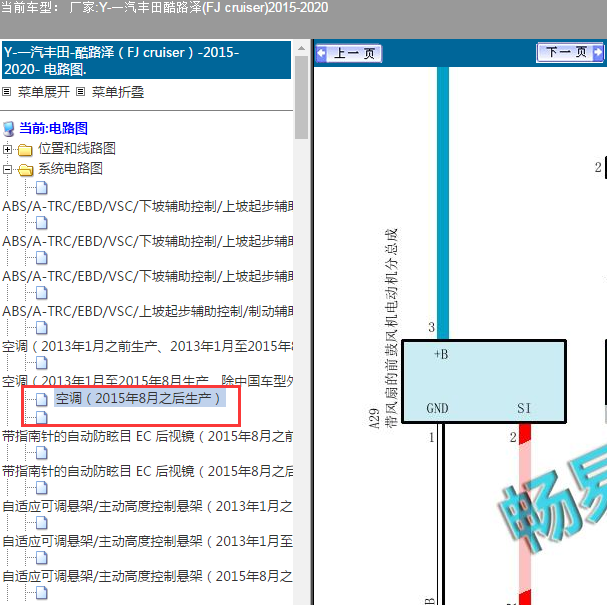This screenshot has width=607, height=605.
Task: Click the +B terminal label in diagram
Action: click(441, 355)
